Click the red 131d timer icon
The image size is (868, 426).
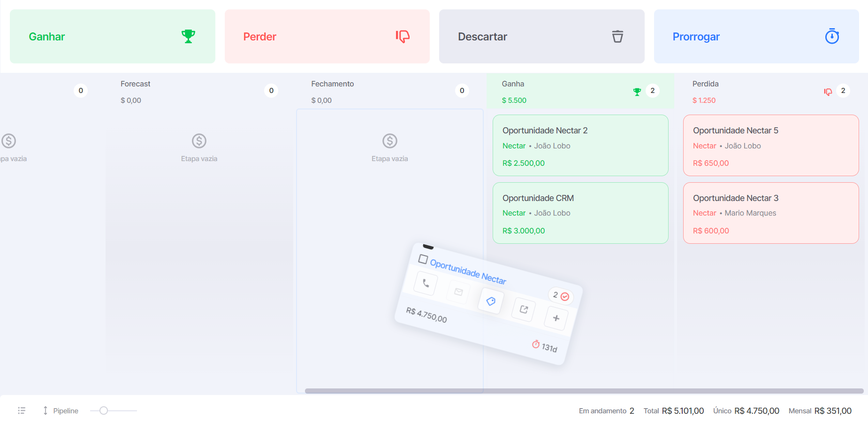[536, 344]
